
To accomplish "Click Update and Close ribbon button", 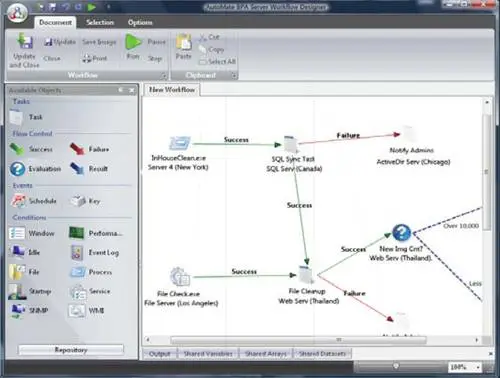I will 24,50.
